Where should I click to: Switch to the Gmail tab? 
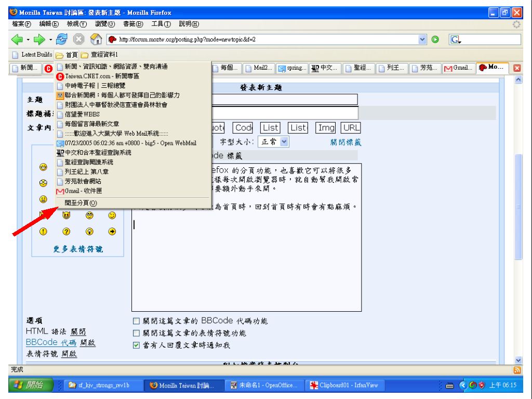[459, 68]
